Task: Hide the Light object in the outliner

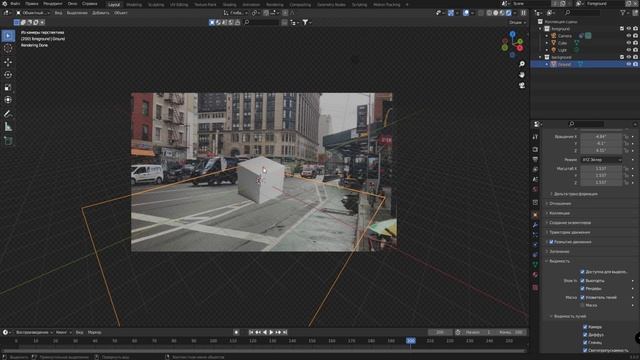Action: [629, 50]
